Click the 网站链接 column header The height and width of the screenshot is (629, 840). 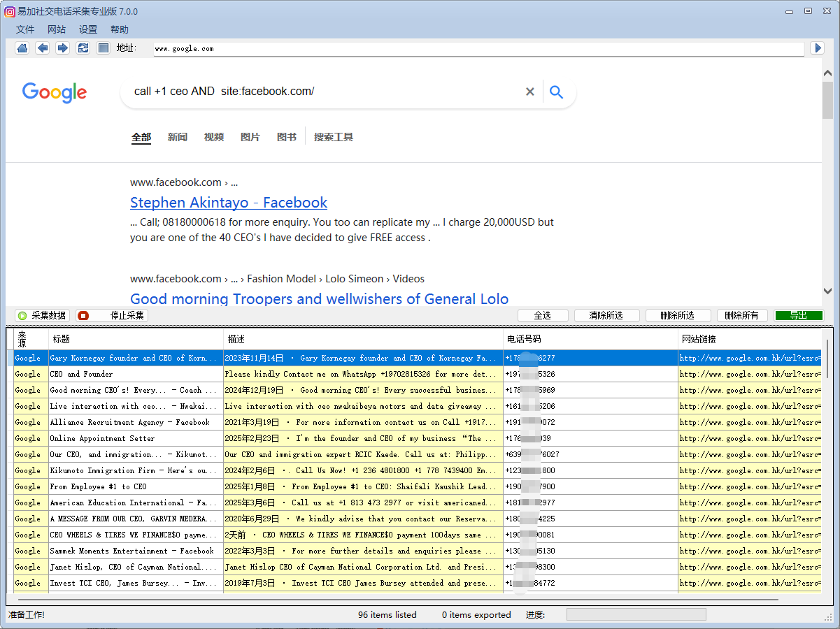tap(750, 340)
